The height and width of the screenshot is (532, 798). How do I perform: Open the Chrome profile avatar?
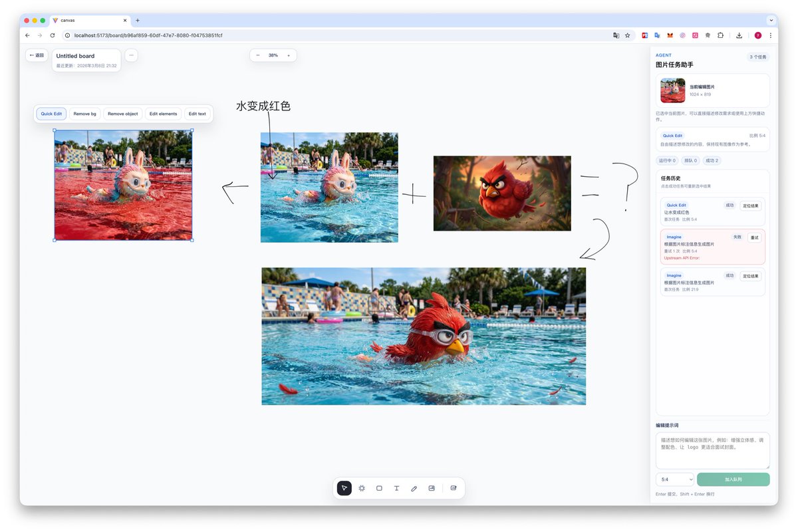pyautogui.click(x=758, y=35)
